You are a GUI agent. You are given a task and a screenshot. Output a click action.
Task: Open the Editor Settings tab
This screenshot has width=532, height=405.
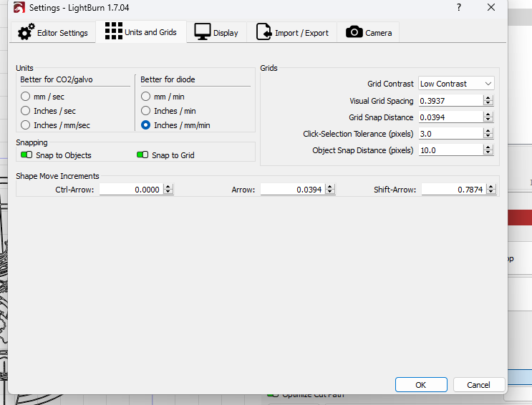coord(52,33)
